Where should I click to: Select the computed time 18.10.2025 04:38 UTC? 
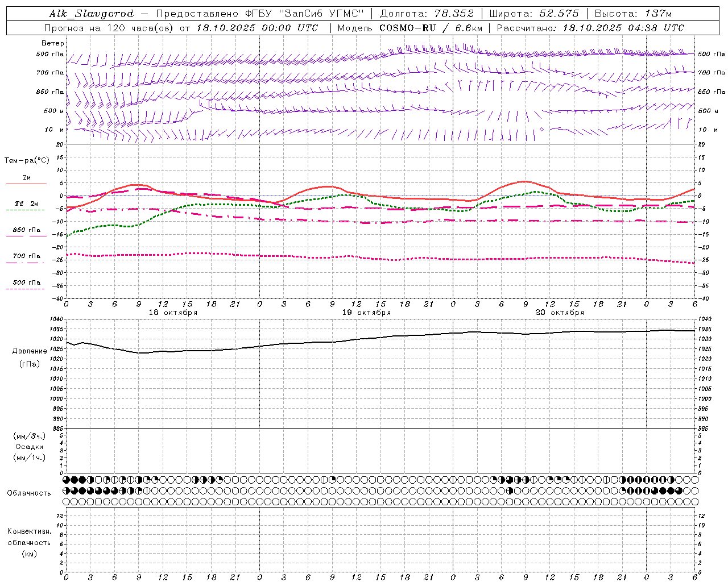point(623,28)
